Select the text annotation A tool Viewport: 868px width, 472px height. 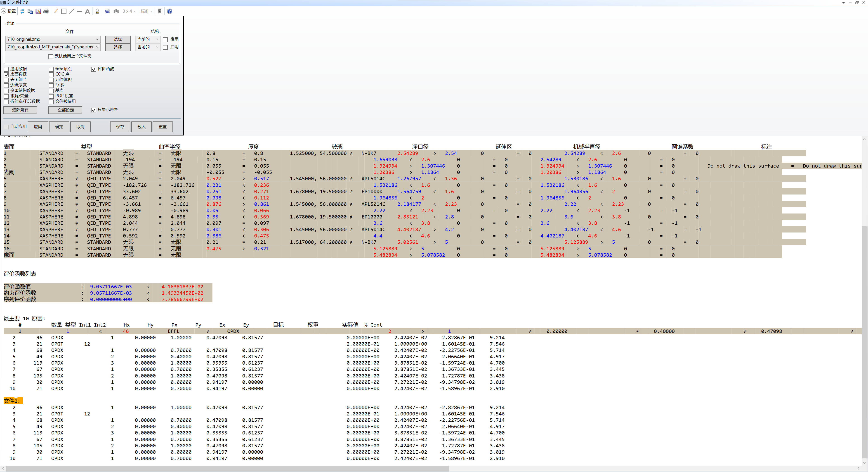(x=87, y=11)
